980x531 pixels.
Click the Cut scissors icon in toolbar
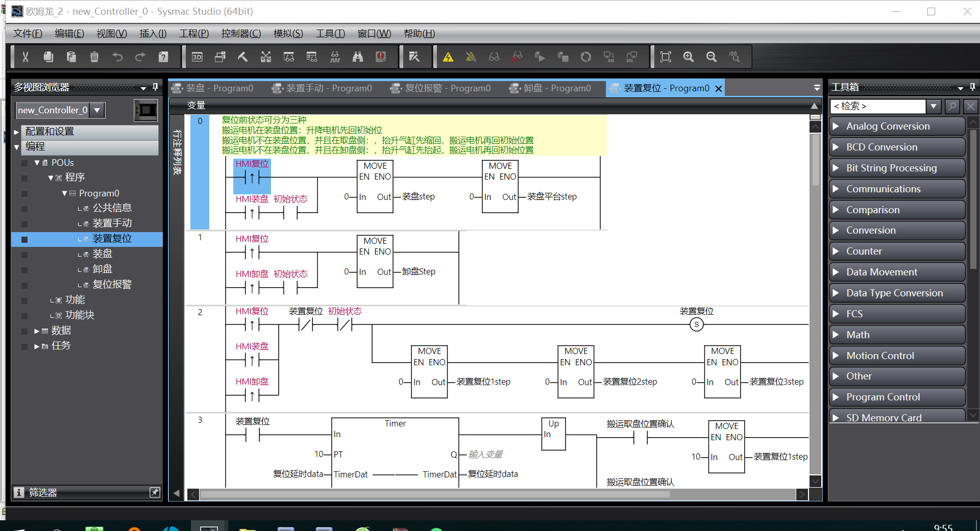(x=25, y=57)
